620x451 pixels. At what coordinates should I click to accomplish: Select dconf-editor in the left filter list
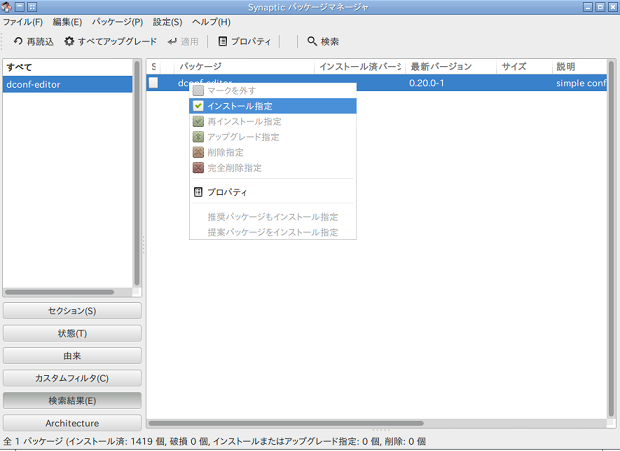point(68,84)
